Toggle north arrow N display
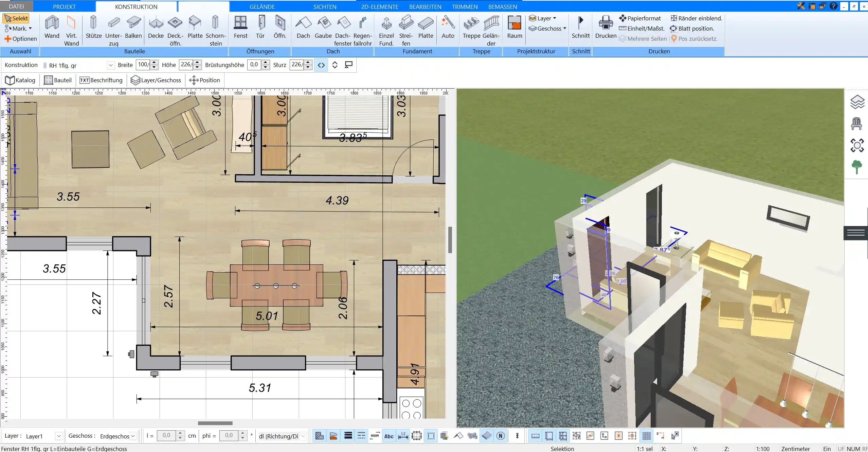Screen dimensions: 868x452 click(x=501, y=436)
